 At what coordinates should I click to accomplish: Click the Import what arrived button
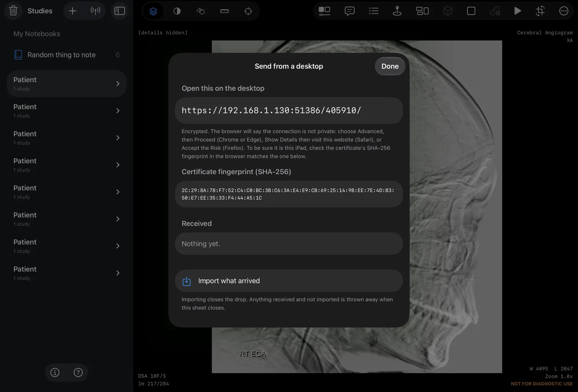tap(289, 281)
